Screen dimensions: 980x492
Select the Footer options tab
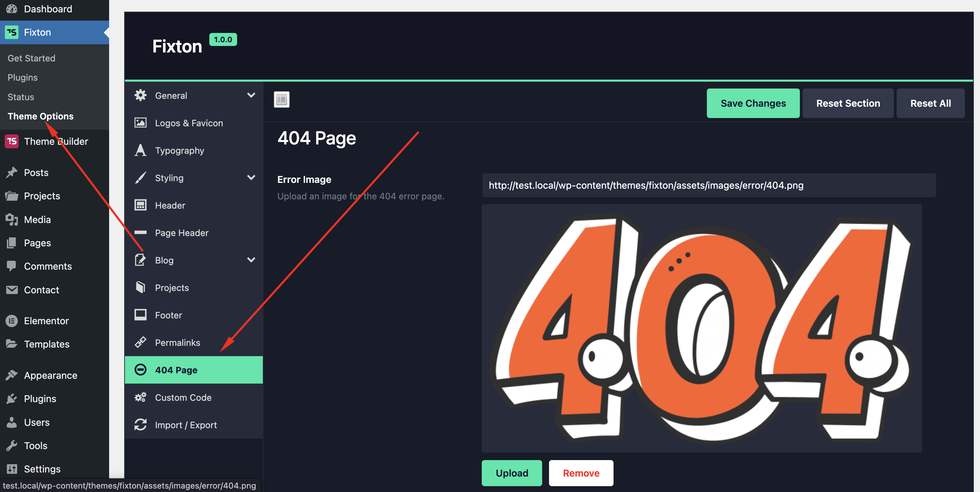[x=168, y=315]
